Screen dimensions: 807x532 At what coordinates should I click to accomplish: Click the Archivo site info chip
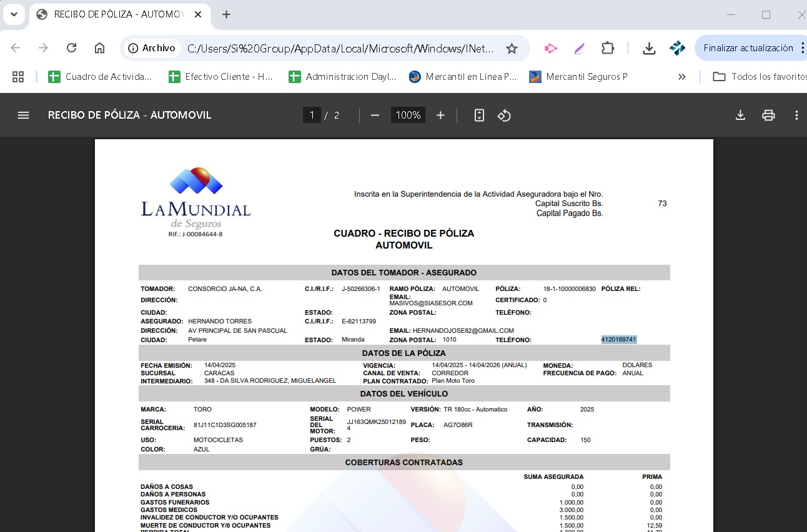(x=152, y=48)
